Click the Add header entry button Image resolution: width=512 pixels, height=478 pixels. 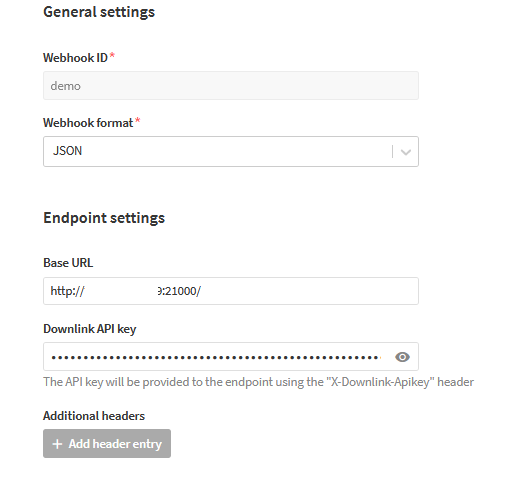click(107, 444)
